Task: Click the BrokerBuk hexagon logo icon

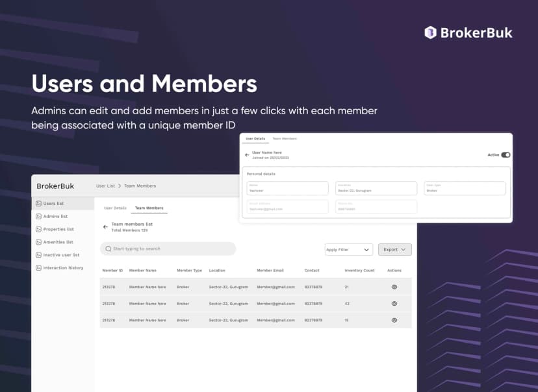Action: point(430,32)
